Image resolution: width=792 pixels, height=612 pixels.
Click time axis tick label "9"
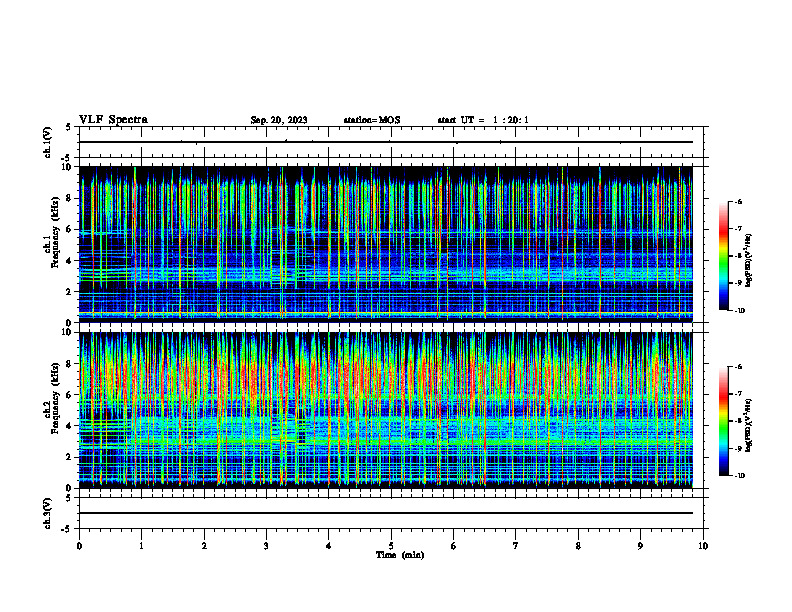point(640,546)
